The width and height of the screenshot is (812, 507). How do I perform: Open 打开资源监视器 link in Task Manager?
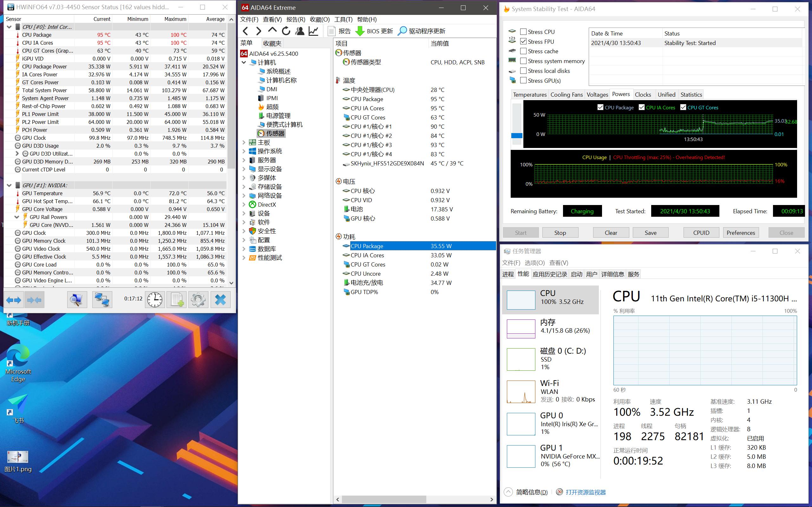pyautogui.click(x=586, y=492)
